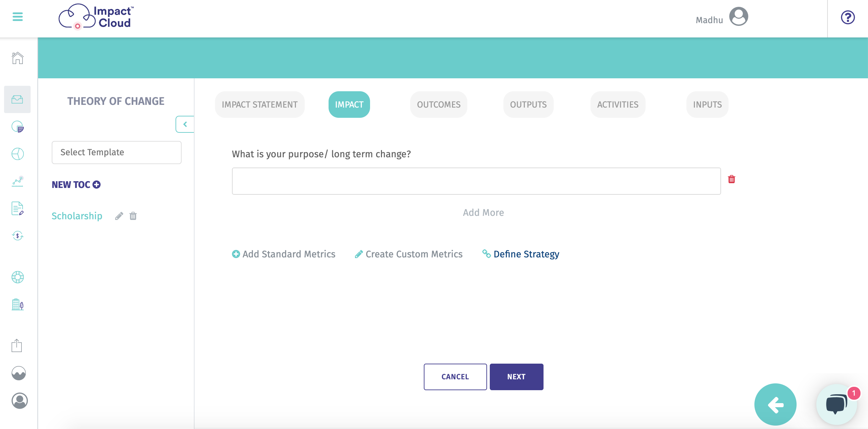
Task: Open the help question mark icon
Action: (x=848, y=17)
